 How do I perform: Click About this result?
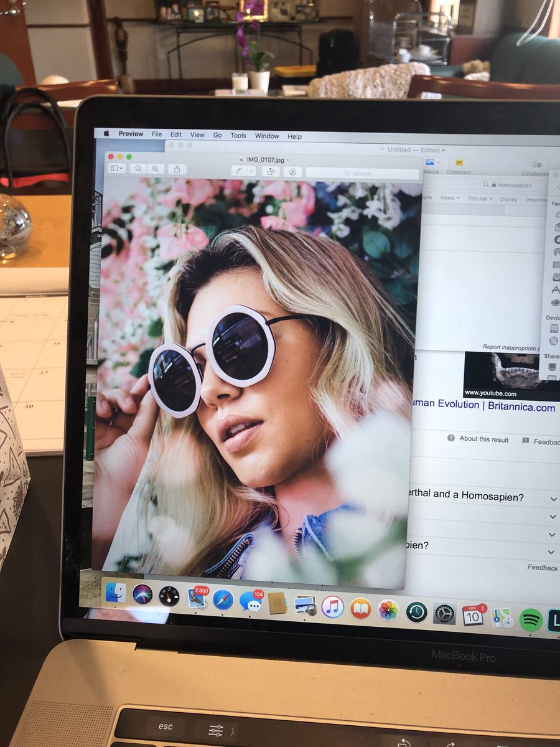point(478,439)
